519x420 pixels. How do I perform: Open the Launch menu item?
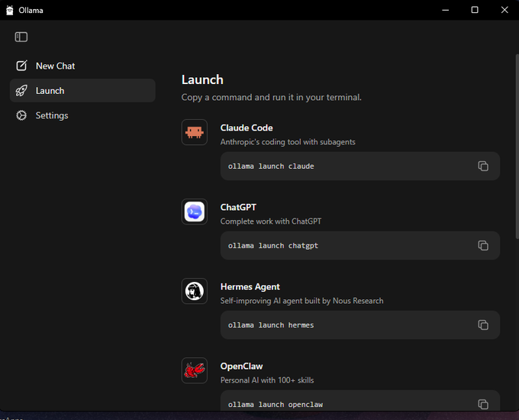coord(82,90)
